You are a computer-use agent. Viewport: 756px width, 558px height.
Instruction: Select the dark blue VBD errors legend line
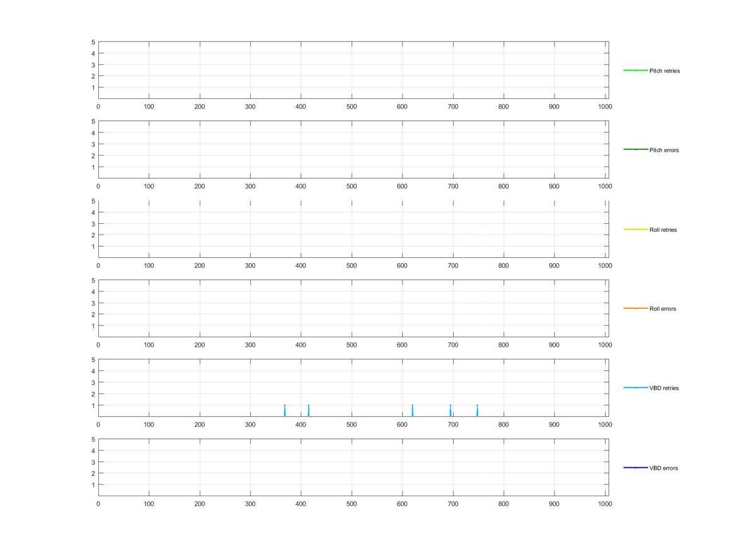636,467
